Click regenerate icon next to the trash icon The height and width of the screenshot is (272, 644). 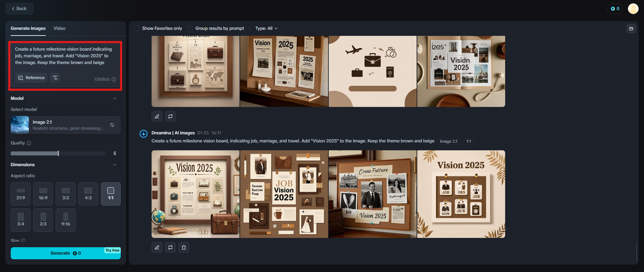click(x=171, y=247)
